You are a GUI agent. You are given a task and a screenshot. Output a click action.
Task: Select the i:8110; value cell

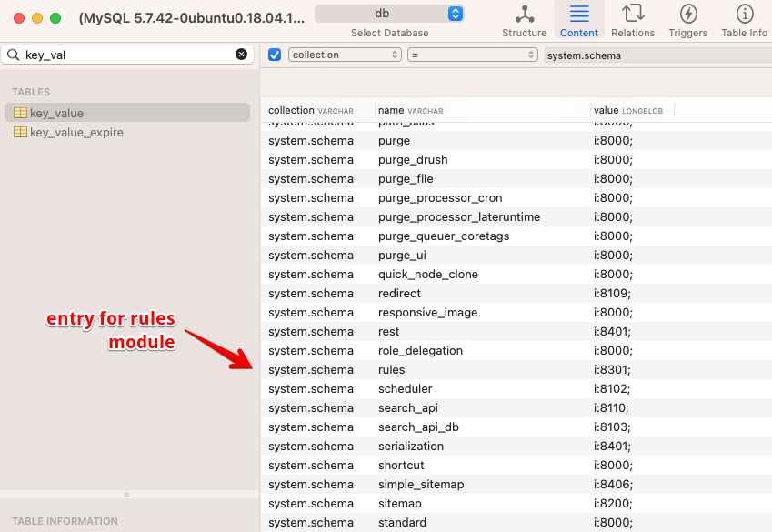click(611, 407)
